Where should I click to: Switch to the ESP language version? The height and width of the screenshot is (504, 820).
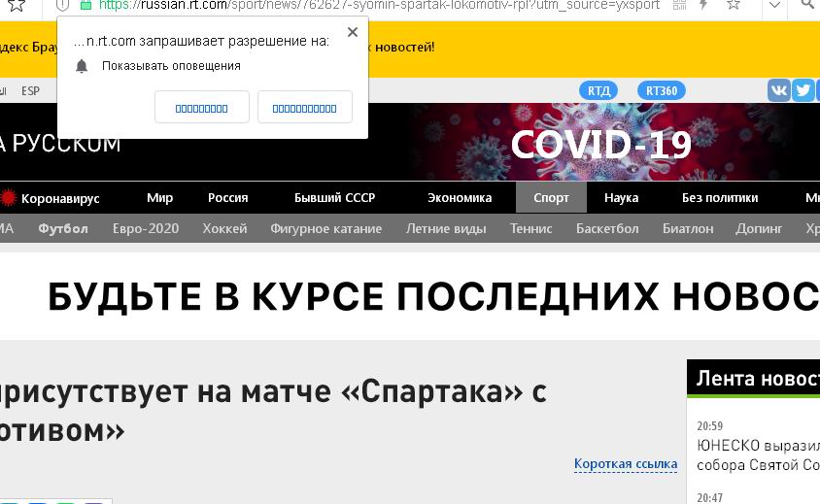tap(30, 91)
